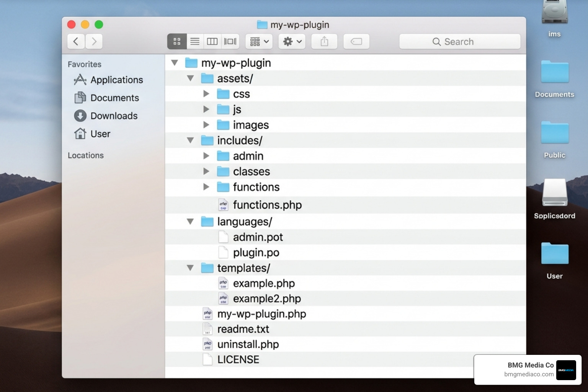Open the group-by arrangement dropdown

tap(259, 41)
